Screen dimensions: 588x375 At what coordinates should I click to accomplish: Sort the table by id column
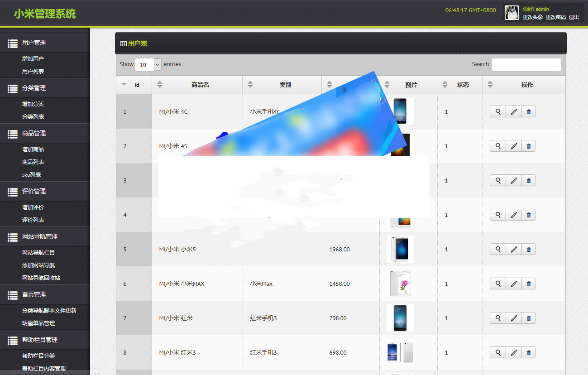(x=134, y=85)
